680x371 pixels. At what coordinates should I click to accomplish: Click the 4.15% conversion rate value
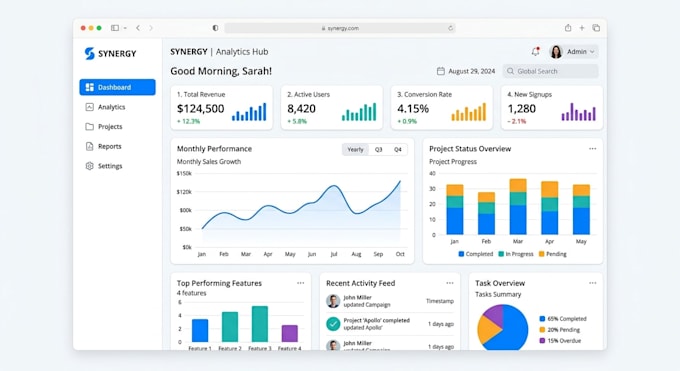coord(413,108)
